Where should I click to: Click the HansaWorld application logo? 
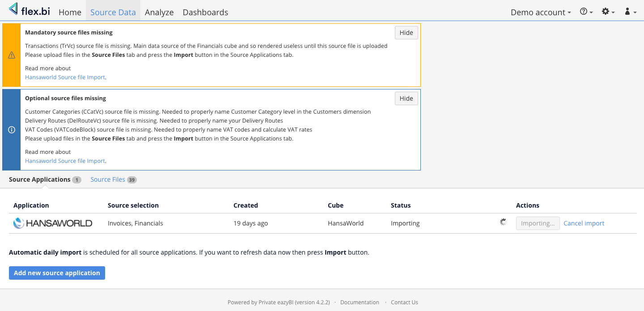coord(53,223)
